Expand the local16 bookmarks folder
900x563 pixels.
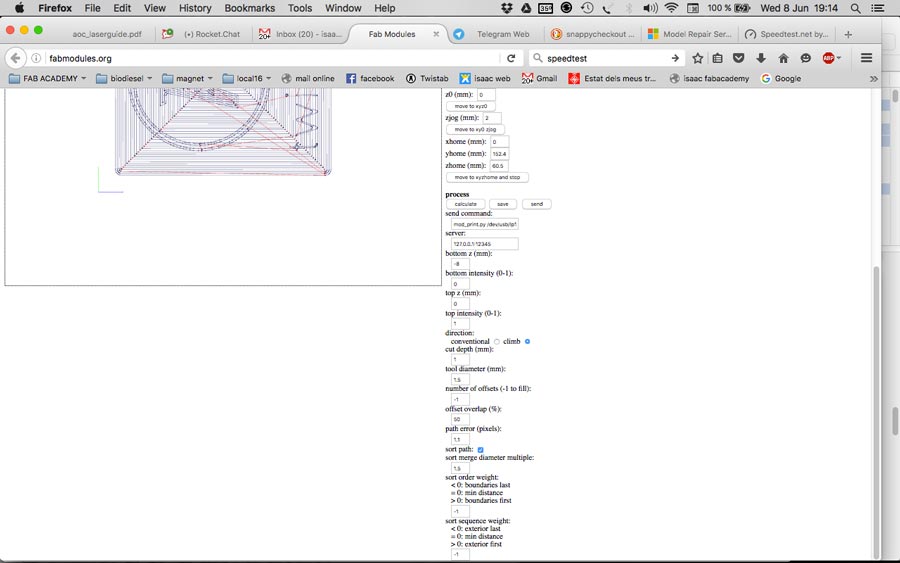[x=247, y=79]
